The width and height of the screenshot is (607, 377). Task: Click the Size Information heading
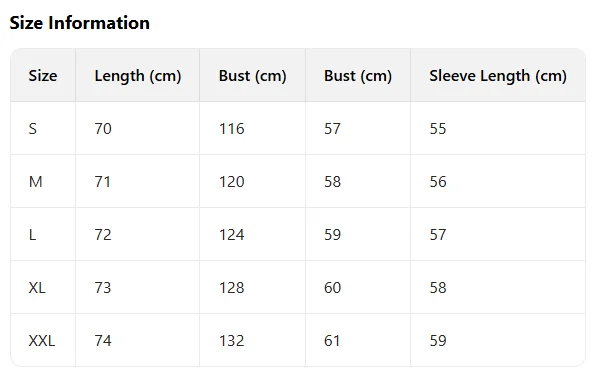pyautogui.click(x=79, y=23)
